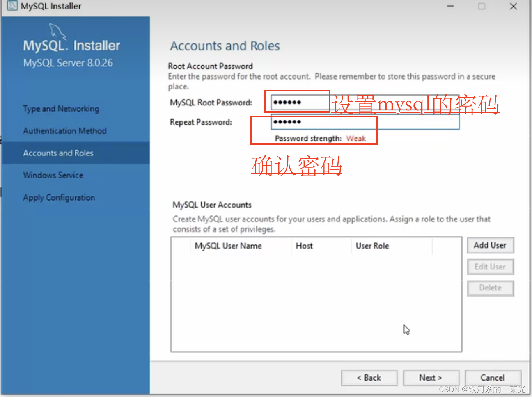
Task: Click the Back button
Action: [369, 378]
